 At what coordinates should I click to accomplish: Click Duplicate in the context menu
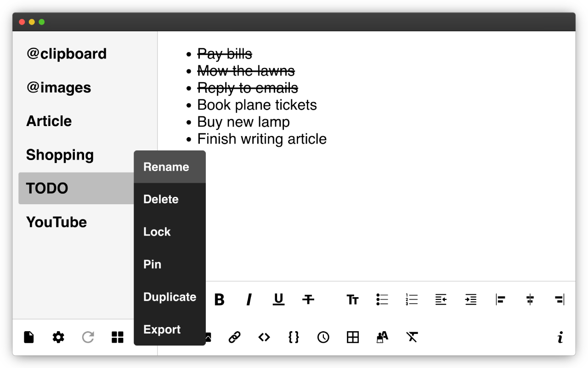tap(170, 297)
